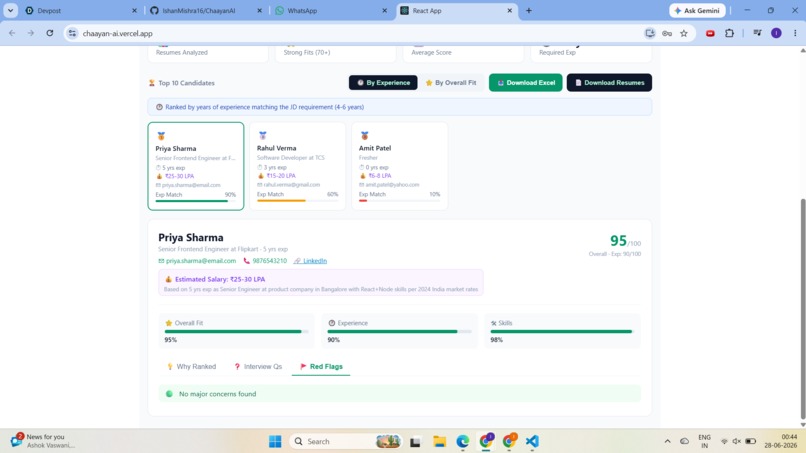Click the taskbar Search box
The image size is (806, 453).
click(x=346, y=441)
